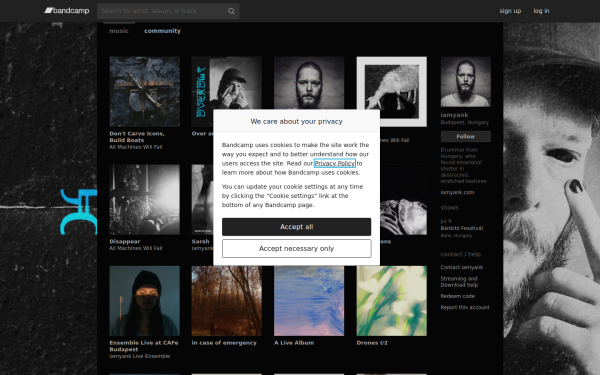
Task: Click Report this account link
Action: [x=465, y=307]
